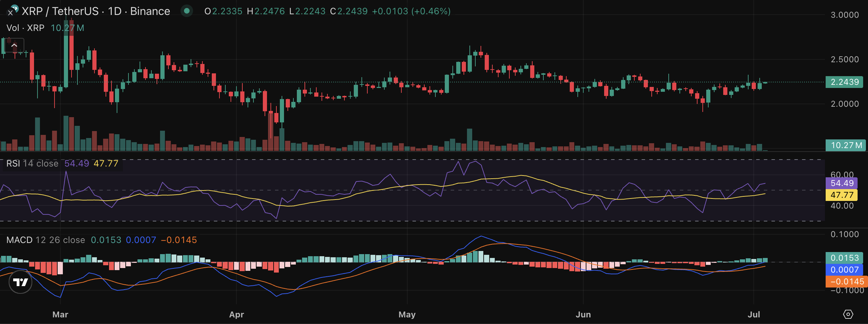868x324 pixels.
Task: Click the Jul label on time axis
Action: [x=754, y=315]
